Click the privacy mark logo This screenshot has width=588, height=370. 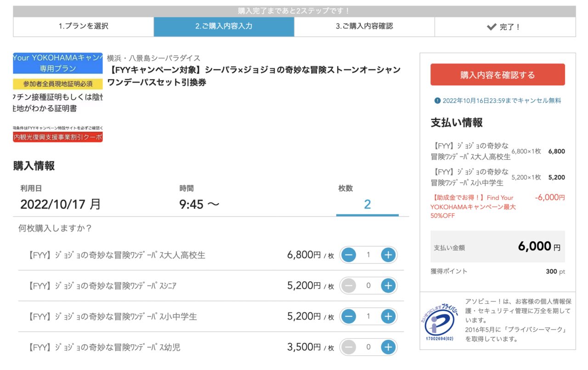(x=440, y=321)
